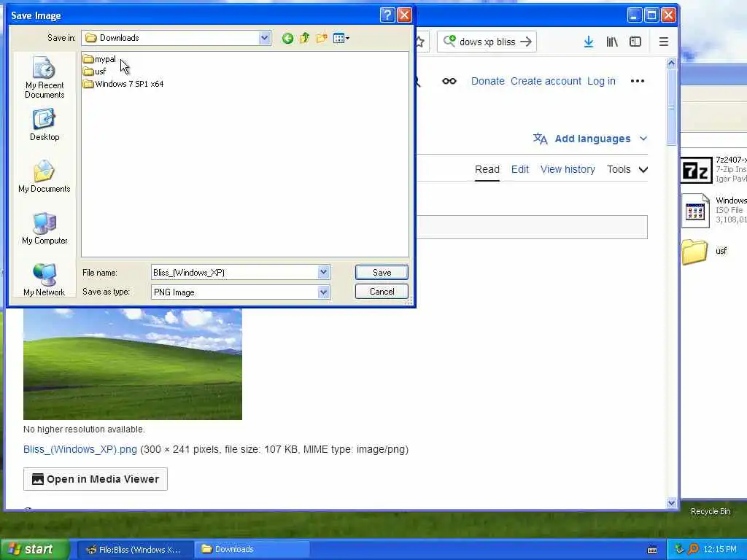Select the Windows 7 SP1 x64 folder
This screenshot has width=747, height=560.
pos(123,84)
